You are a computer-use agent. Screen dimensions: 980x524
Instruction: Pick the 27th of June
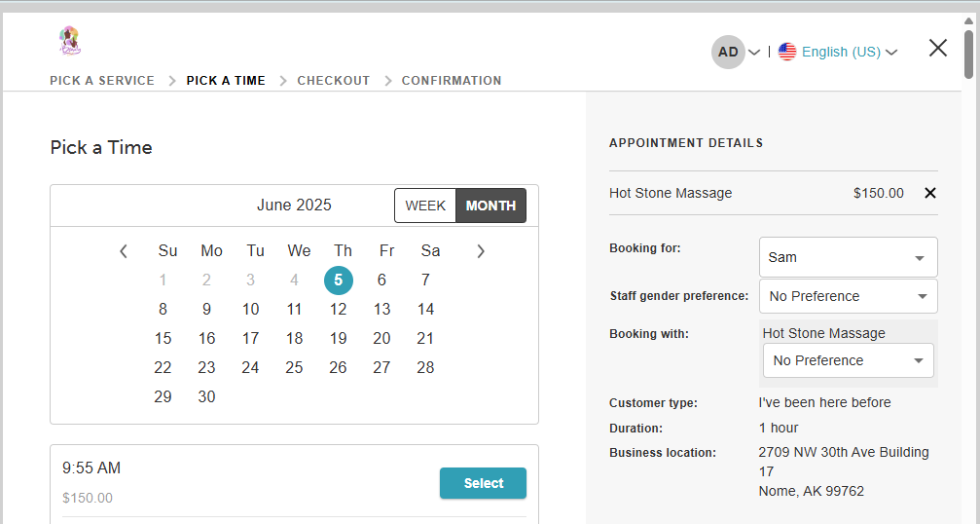(381, 367)
